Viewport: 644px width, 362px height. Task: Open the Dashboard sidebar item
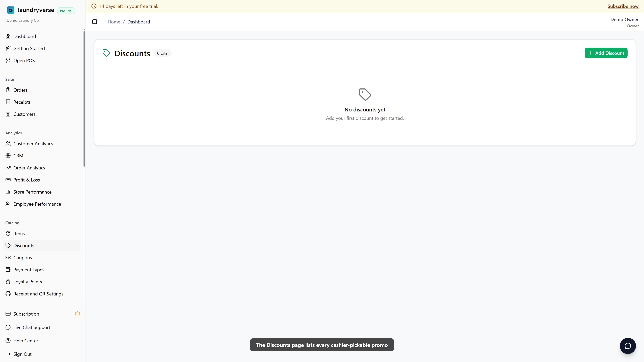41,37
